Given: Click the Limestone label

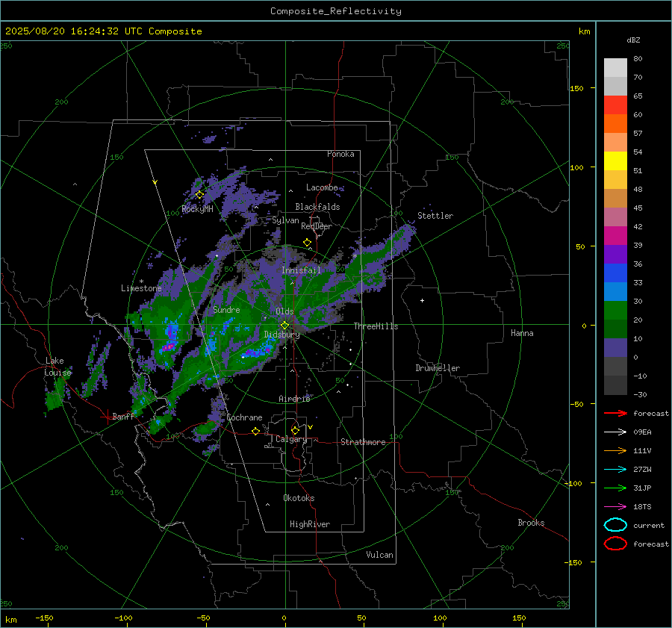Looking at the screenshot, I should click(x=141, y=288).
